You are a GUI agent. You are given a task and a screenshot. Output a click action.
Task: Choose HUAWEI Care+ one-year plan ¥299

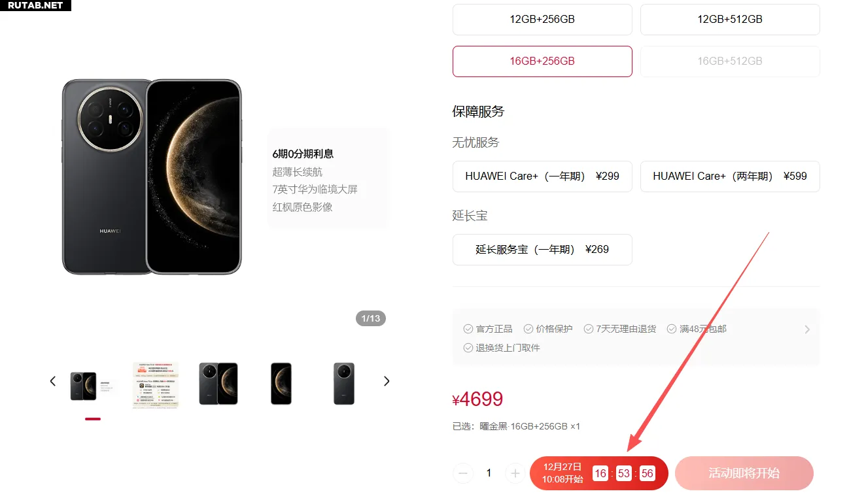click(542, 176)
